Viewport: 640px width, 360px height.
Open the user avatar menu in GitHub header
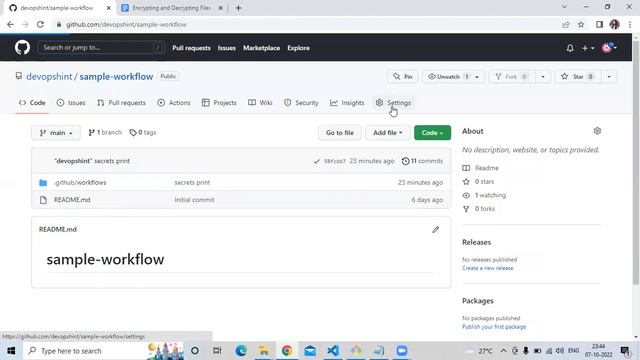[x=609, y=48]
